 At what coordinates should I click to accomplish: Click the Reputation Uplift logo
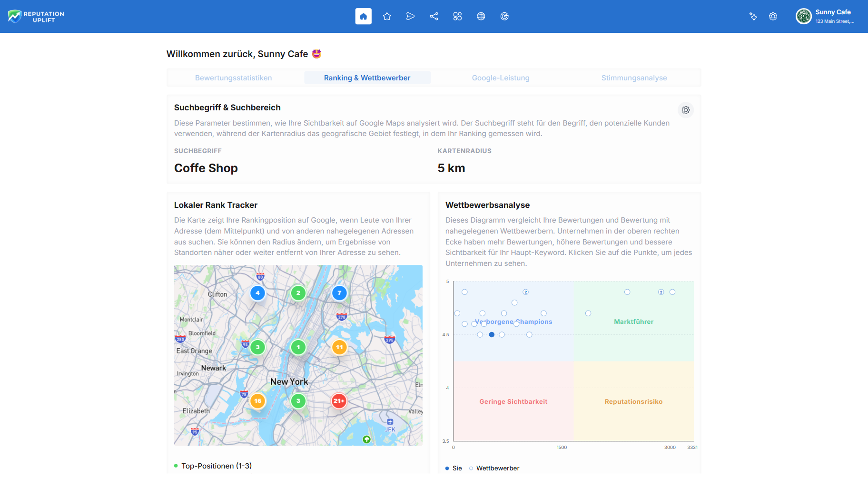point(36,17)
